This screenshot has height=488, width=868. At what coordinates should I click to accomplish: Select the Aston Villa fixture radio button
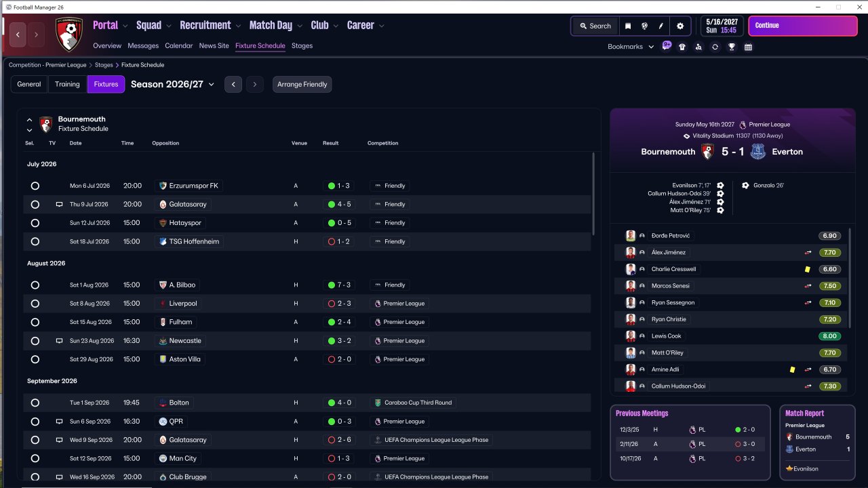pos(35,359)
